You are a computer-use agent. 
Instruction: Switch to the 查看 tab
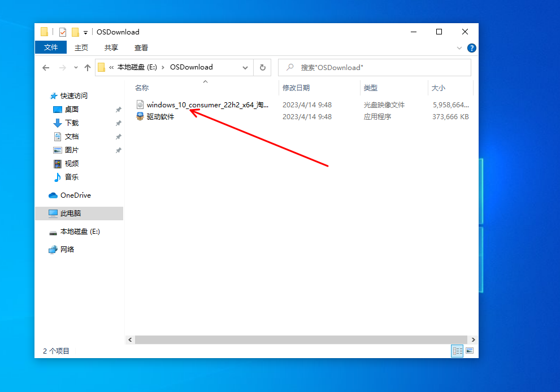141,47
